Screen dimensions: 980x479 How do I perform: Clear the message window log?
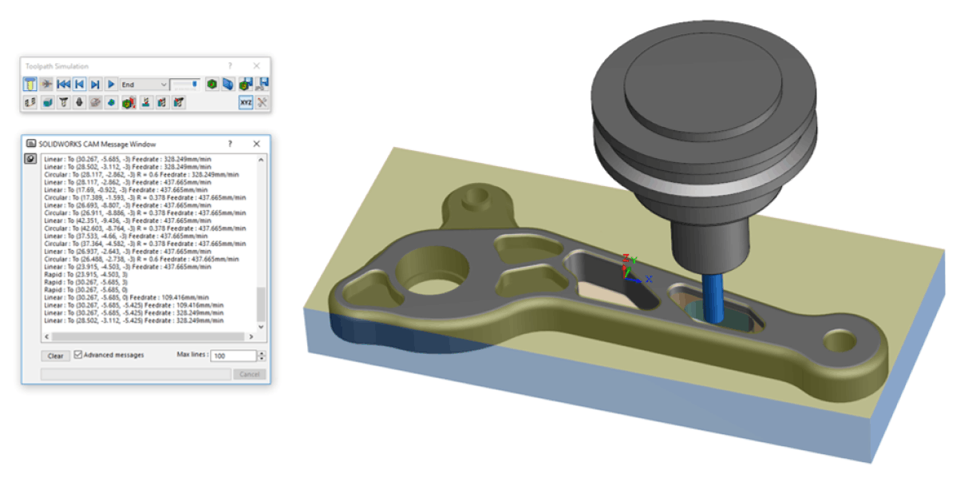point(55,355)
